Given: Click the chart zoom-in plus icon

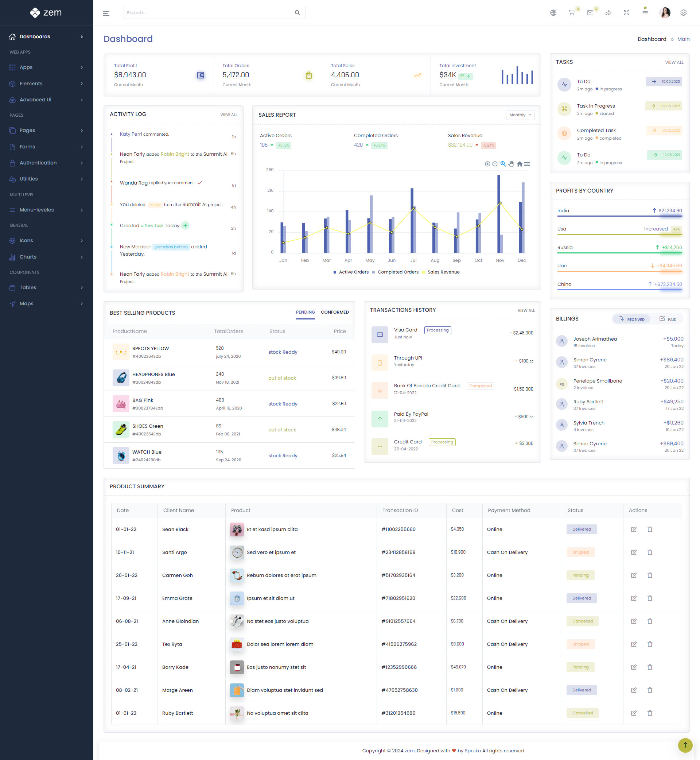Looking at the screenshot, I should pyautogui.click(x=487, y=164).
